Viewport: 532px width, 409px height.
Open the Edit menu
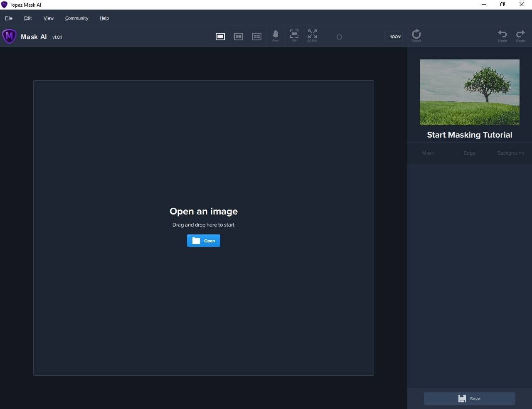28,18
